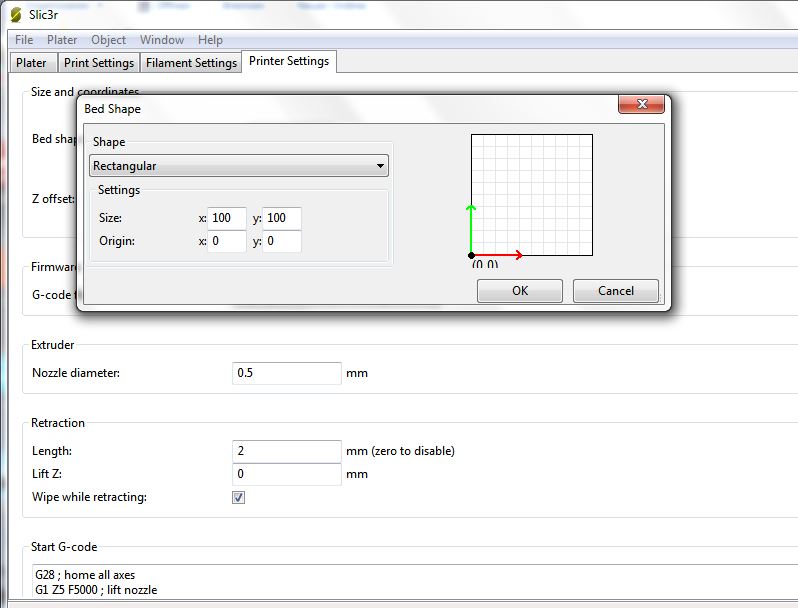
Task: Click the Origin y input field
Action: pos(282,241)
